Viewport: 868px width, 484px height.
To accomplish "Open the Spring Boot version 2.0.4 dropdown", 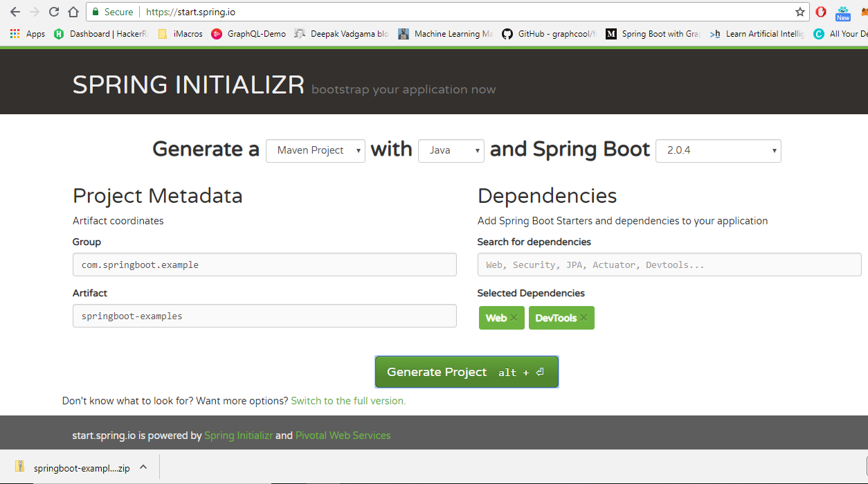I will click(718, 150).
